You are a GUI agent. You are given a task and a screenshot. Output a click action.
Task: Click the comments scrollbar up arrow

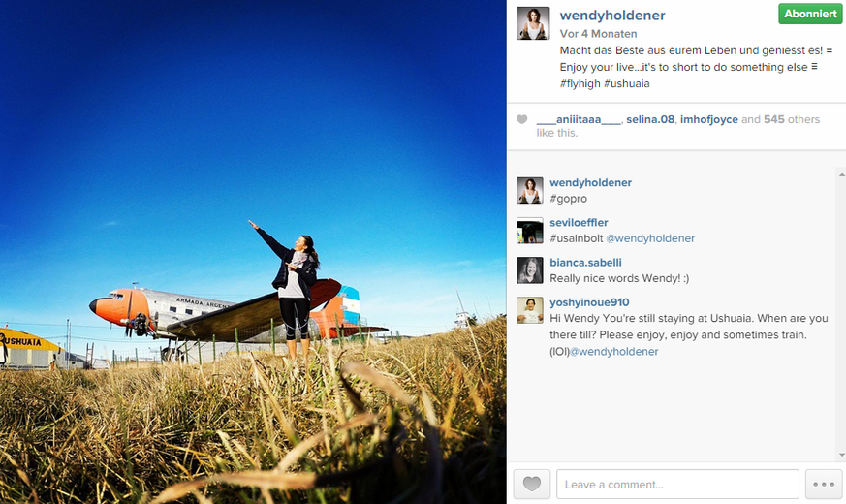pyautogui.click(x=841, y=174)
